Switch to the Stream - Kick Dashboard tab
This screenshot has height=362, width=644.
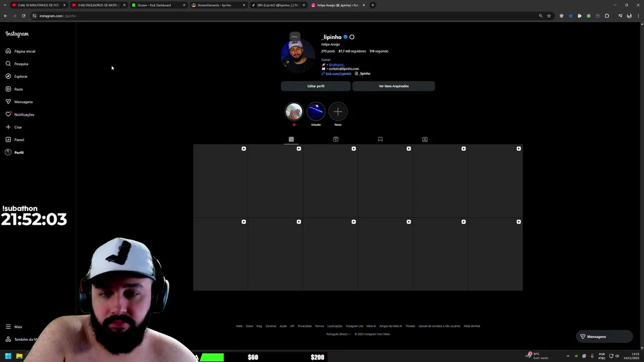158,5
